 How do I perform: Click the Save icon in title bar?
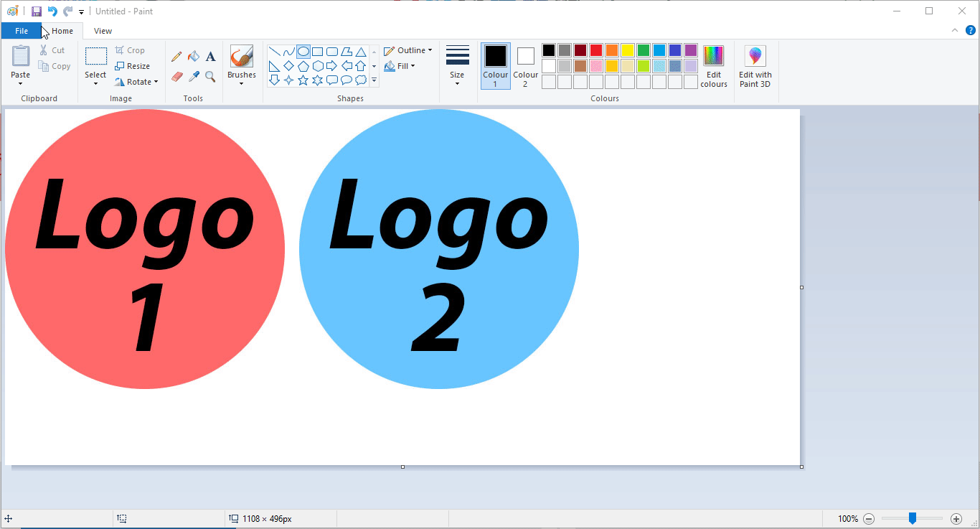point(37,11)
